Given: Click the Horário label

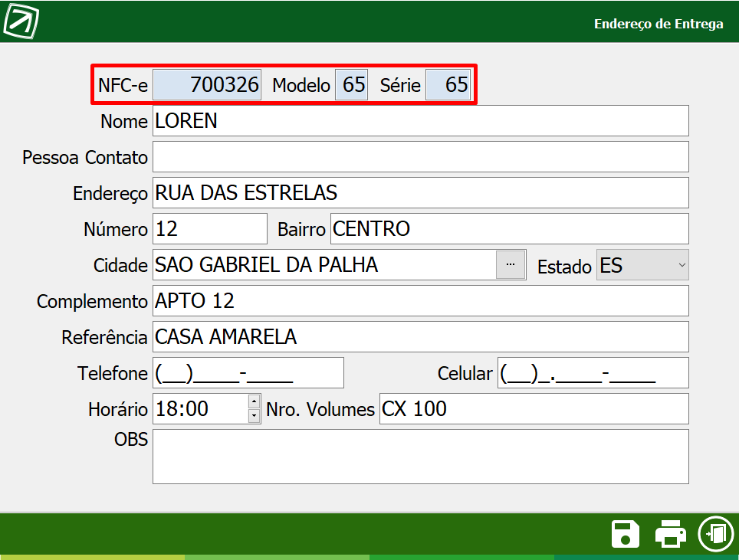Looking at the screenshot, I should click(x=118, y=410).
